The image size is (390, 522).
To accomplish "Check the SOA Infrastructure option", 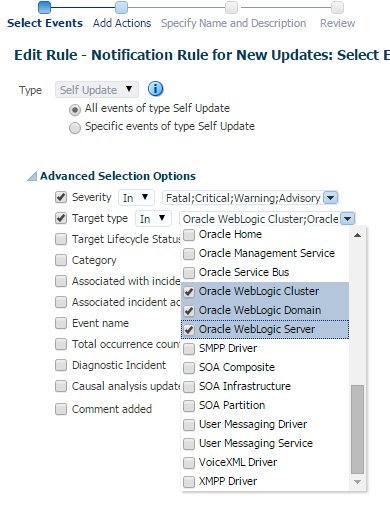I will (x=189, y=387).
